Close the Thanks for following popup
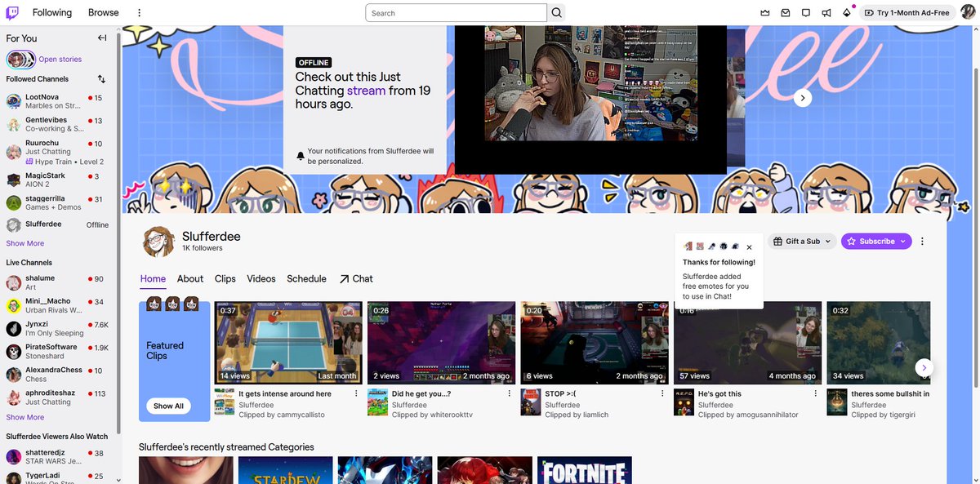The height and width of the screenshot is (484, 980). 749,247
